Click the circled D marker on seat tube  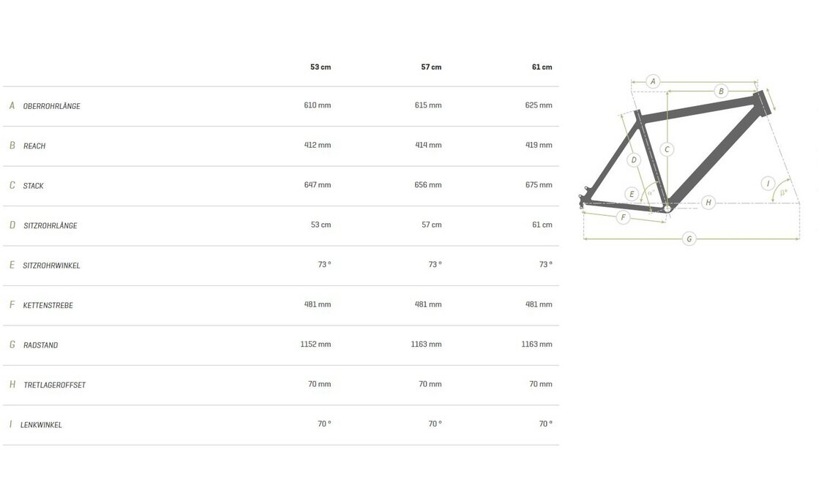(x=635, y=159)
